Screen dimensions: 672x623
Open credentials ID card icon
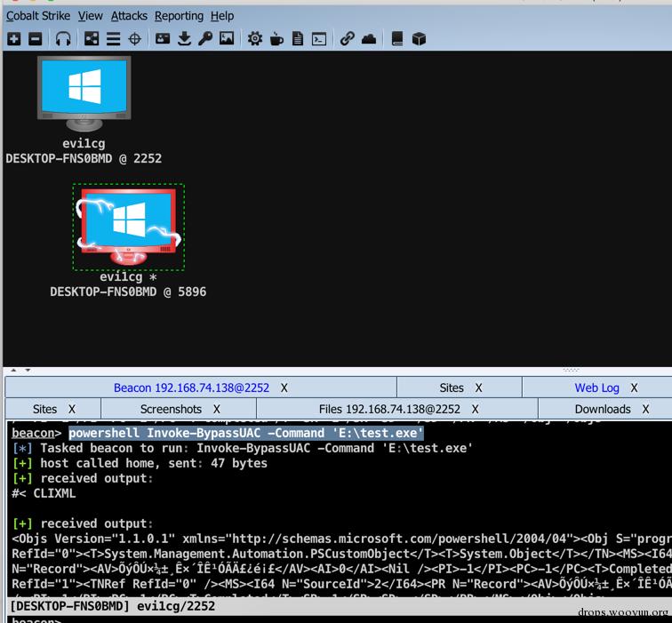(x=163, y=39)
